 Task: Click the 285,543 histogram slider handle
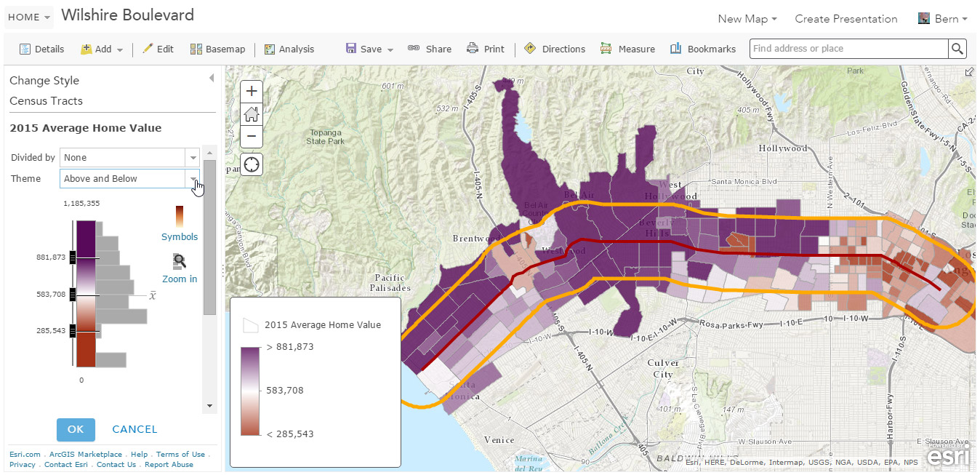click(73, 331)
